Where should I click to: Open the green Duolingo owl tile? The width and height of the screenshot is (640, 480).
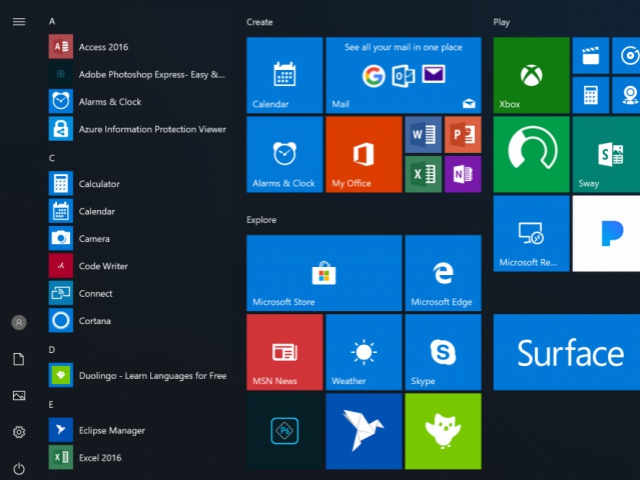(x=442, y=431)
